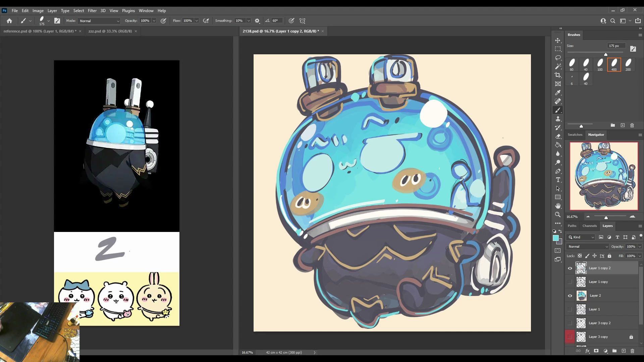Select the Spot Healing Brush tool
The width and height of the screenshot is (644, 362).
click(x=558, y=101)
